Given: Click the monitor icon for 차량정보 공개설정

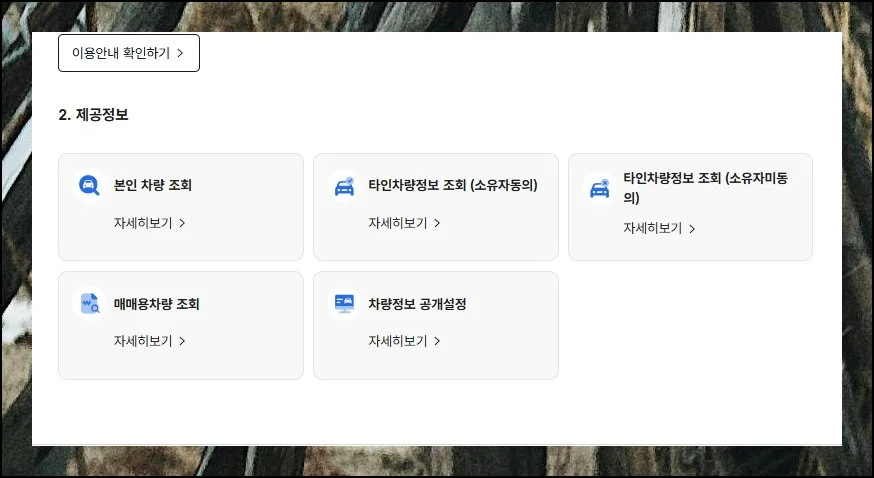Looking at the screenshot, I should [344, 303].
